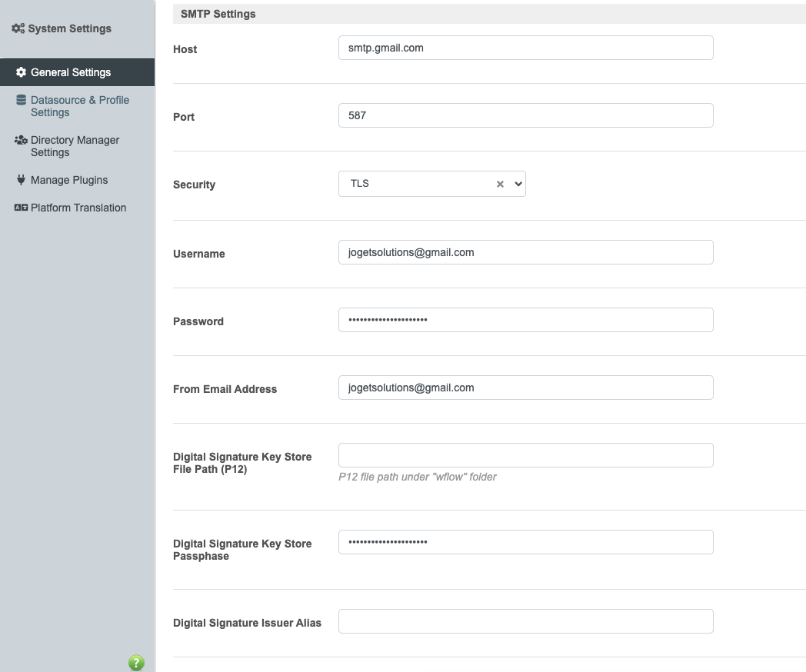This screenshot has height=672, width=806.
Task: Clear the TLS security selection with the x
Action: pos(500,184)
